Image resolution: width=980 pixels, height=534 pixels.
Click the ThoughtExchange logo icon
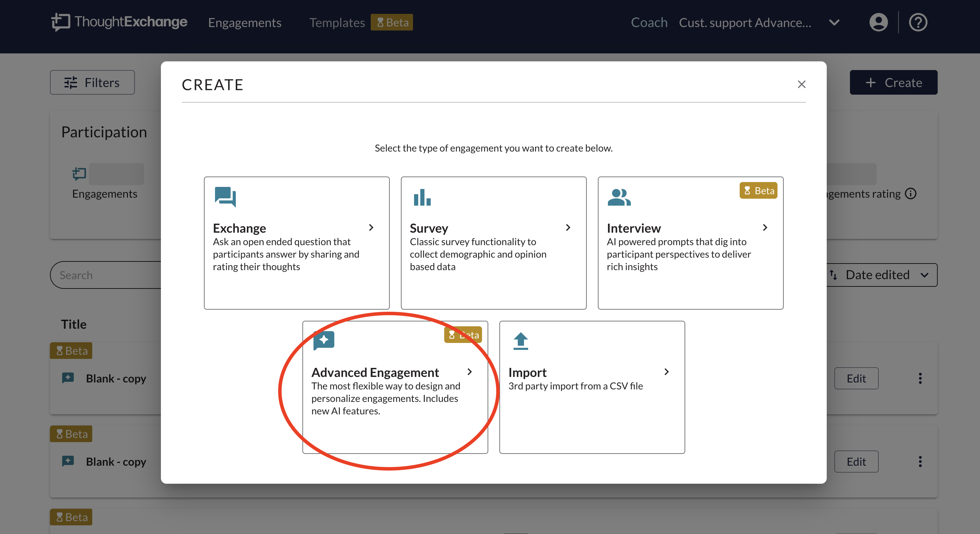point(61,22)
